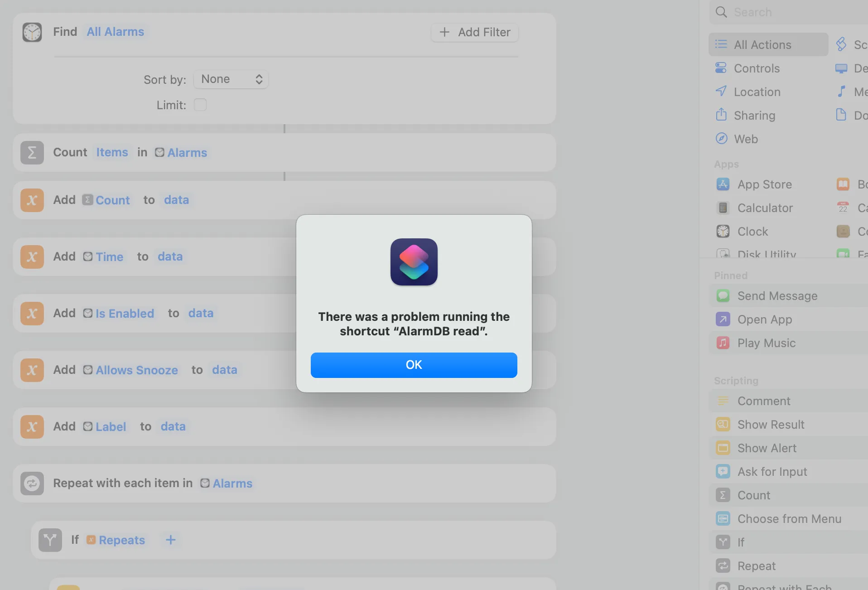Click the Web compass icon in the sidebar
This screenshot has height=590, width=868.
pos(721,139)
